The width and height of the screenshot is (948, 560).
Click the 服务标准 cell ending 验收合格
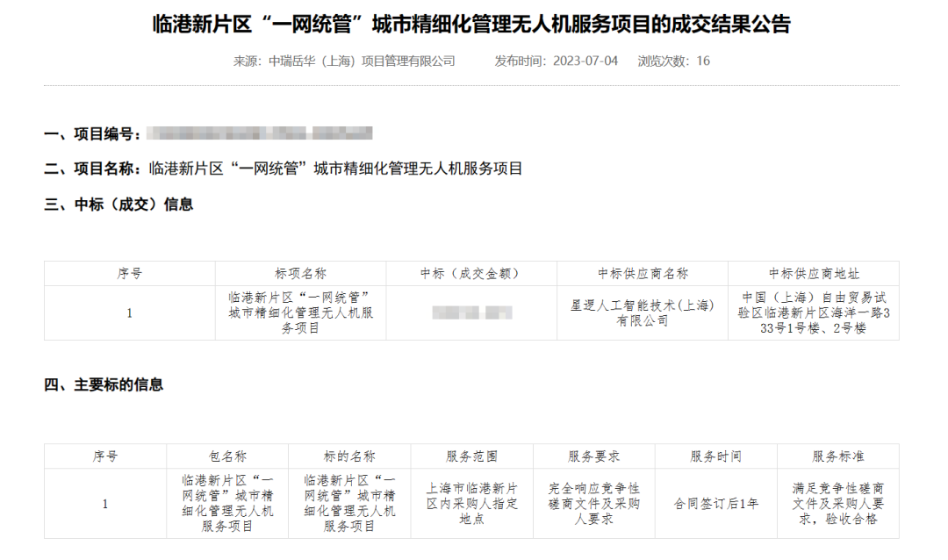click(837, 504)
